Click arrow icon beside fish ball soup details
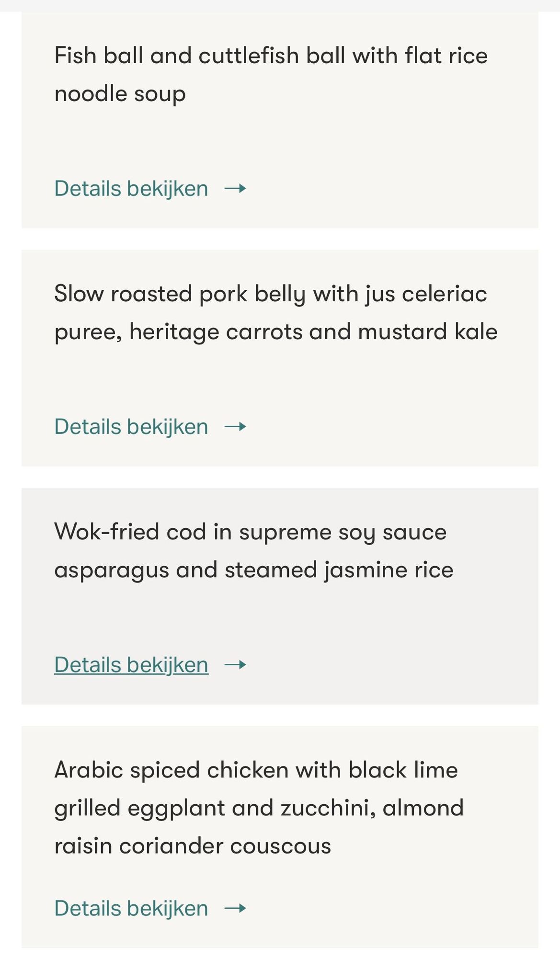This screenshot has height=958, width=560. coord(235,189)
